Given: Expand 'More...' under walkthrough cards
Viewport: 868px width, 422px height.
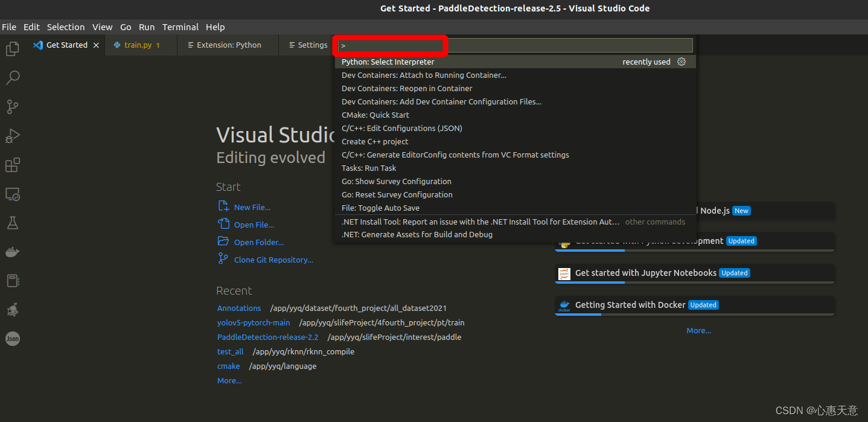Looking at the screenshot, I should pos(698,330).
